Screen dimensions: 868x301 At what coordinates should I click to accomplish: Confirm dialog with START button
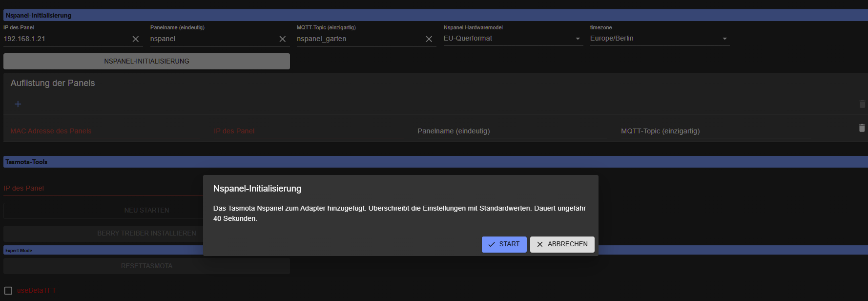504,244
